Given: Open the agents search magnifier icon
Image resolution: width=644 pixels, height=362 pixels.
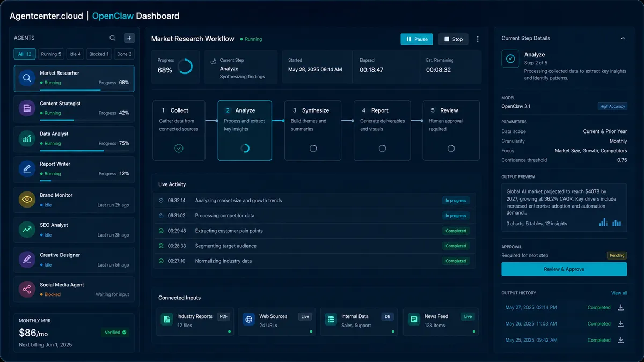Looking at the screenshot, I should point(112,38).
